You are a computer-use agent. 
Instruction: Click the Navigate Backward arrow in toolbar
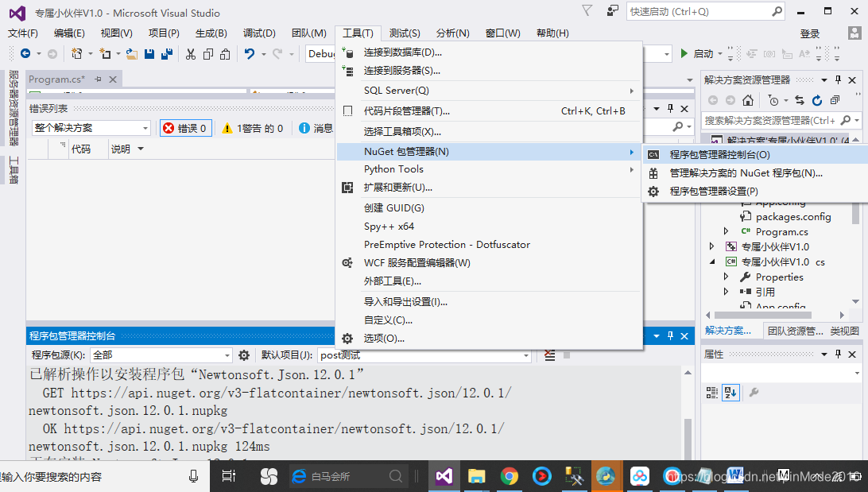pos(25,54)
